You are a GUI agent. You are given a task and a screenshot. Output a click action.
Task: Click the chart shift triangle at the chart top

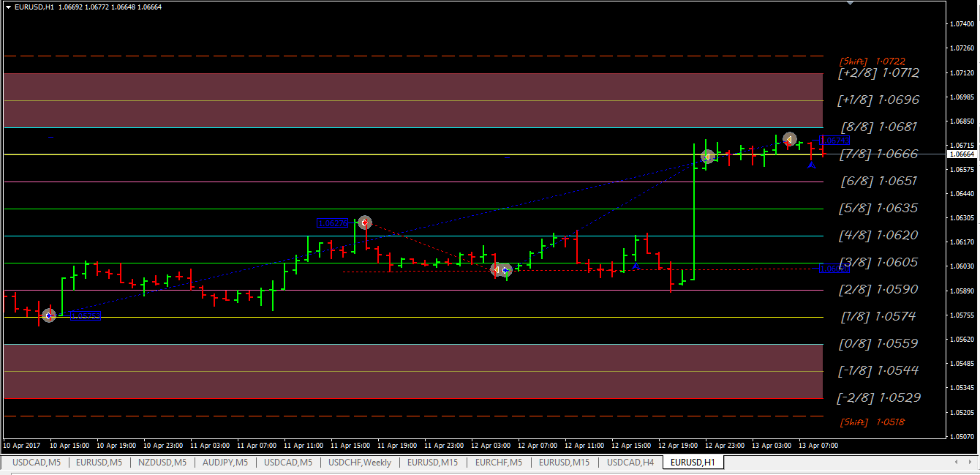(849, 3)
